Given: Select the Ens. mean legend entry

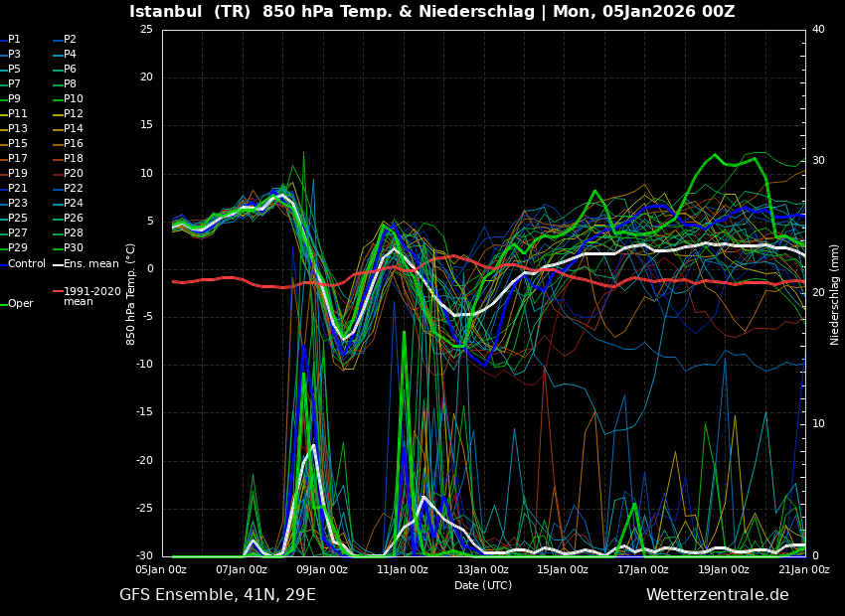Looking at the screenshot, I should [x=91, y=264].
